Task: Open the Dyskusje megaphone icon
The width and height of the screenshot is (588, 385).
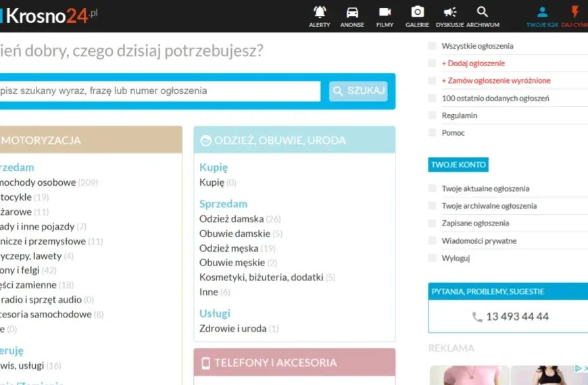Action: coord(450,12)
